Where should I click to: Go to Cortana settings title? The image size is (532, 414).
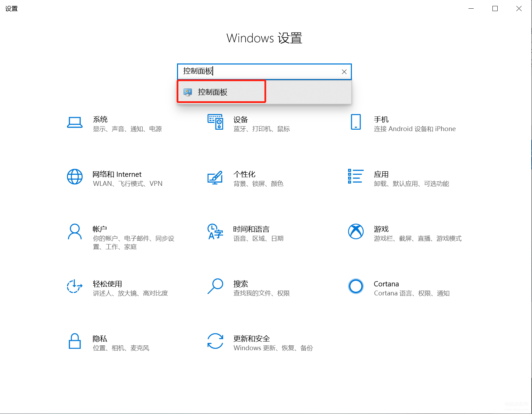pos(386,284)
